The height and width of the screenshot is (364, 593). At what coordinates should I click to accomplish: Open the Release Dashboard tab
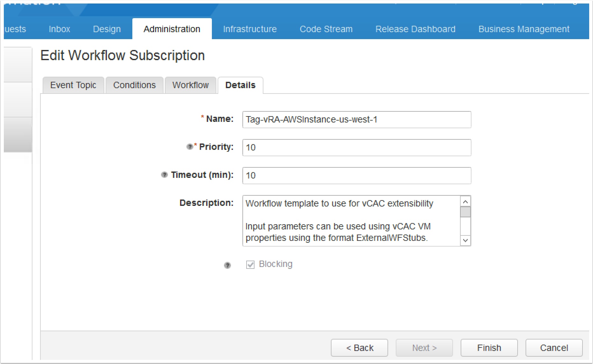[x=415, y=29]
